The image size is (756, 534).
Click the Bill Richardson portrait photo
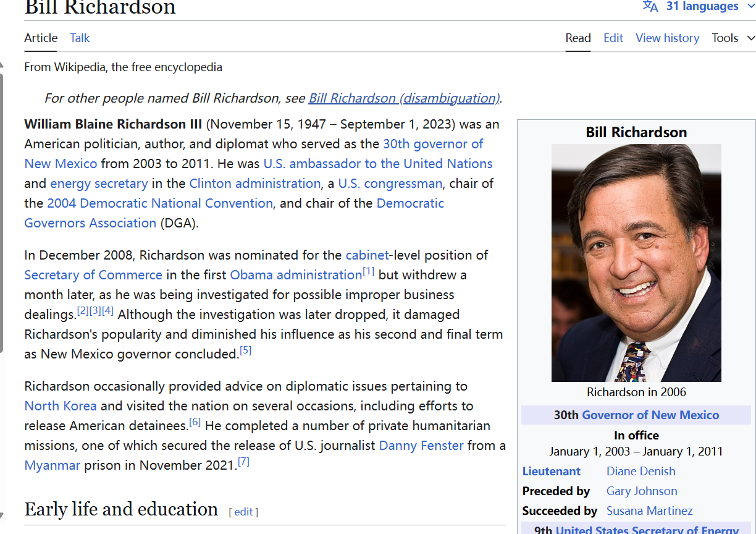636,263
